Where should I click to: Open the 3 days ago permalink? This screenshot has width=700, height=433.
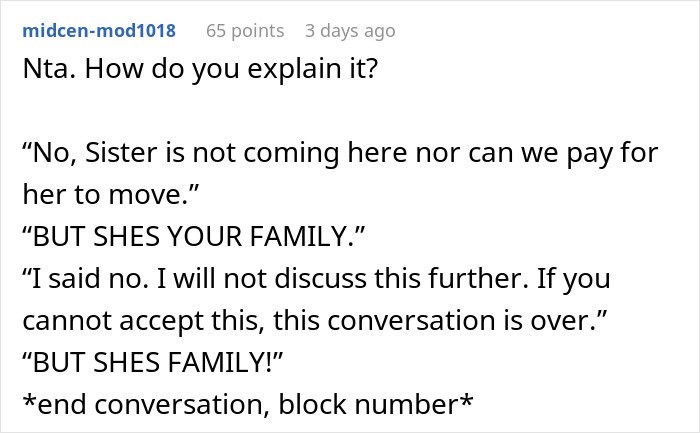350,31
